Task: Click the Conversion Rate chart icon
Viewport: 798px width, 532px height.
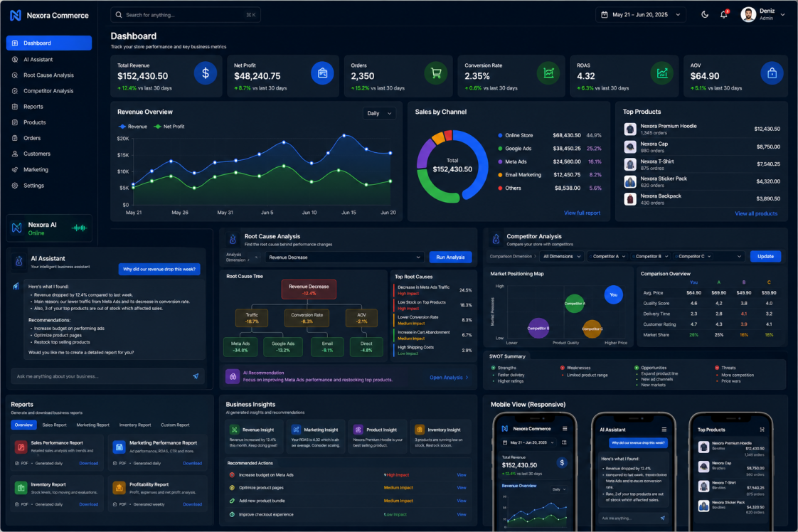Action: (548, 73)
